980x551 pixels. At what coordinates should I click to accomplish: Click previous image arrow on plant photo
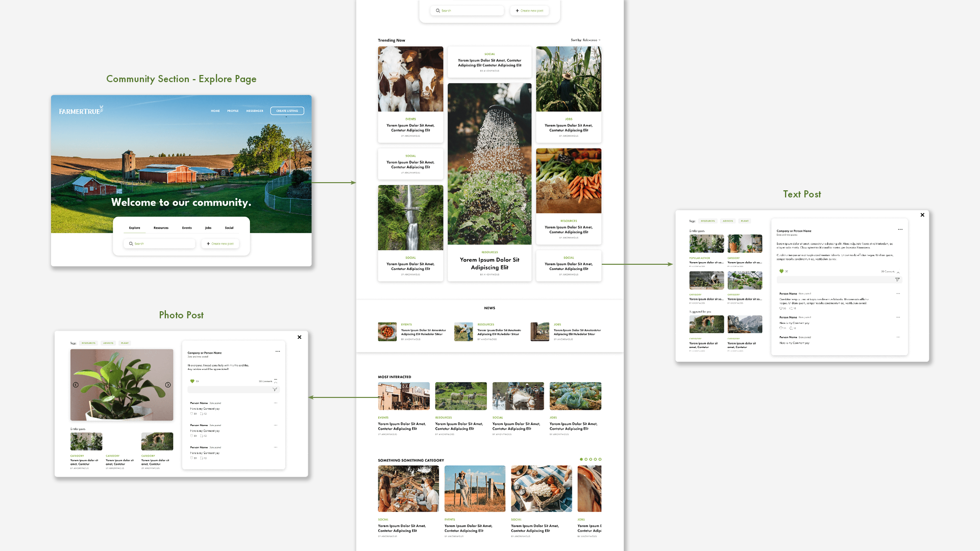click(76, 385)
